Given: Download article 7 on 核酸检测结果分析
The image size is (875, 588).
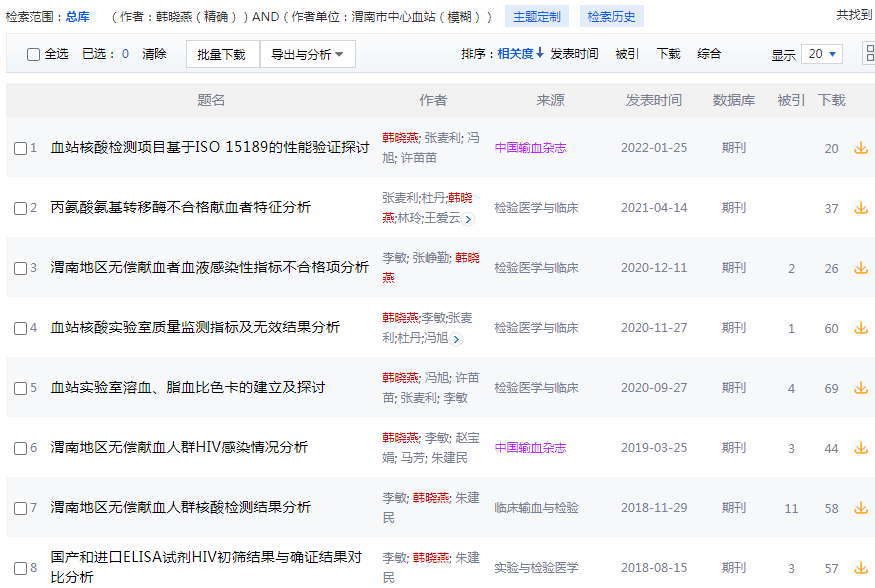Looking at the screenshot, I should point(860,508).
